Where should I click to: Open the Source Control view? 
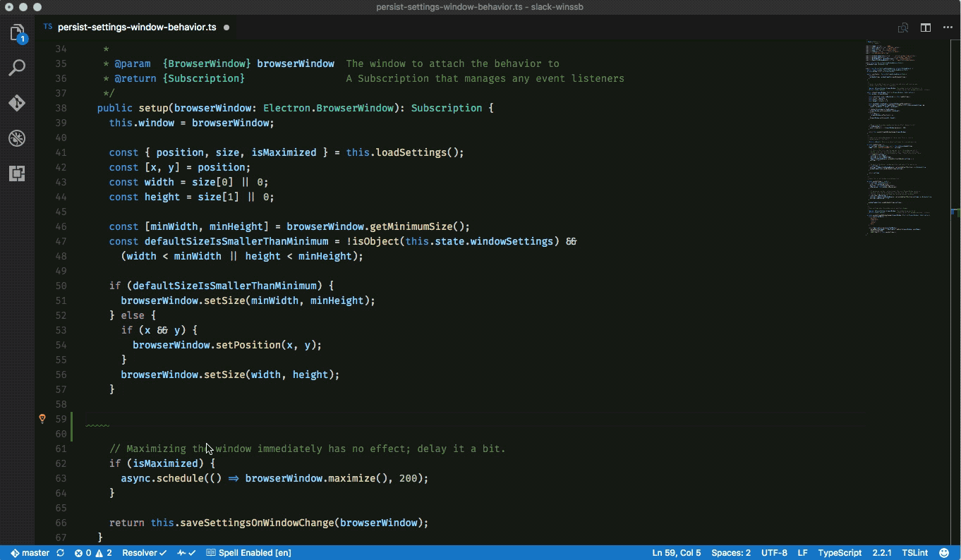click(x=17, y=103)
